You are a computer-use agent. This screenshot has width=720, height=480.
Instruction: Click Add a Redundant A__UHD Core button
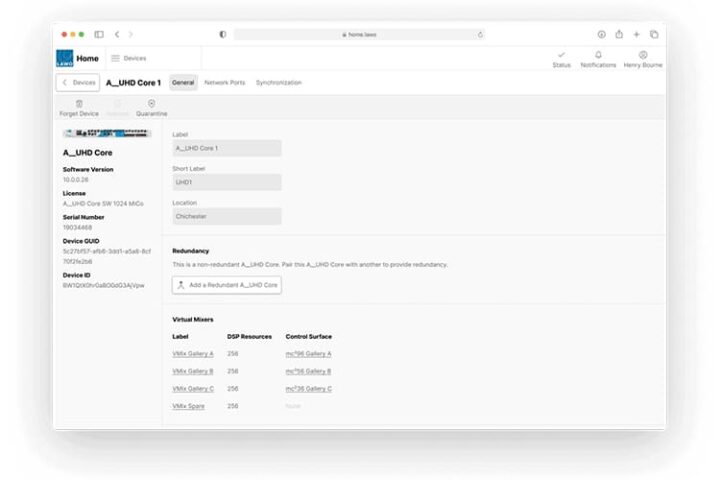[227, 285]
